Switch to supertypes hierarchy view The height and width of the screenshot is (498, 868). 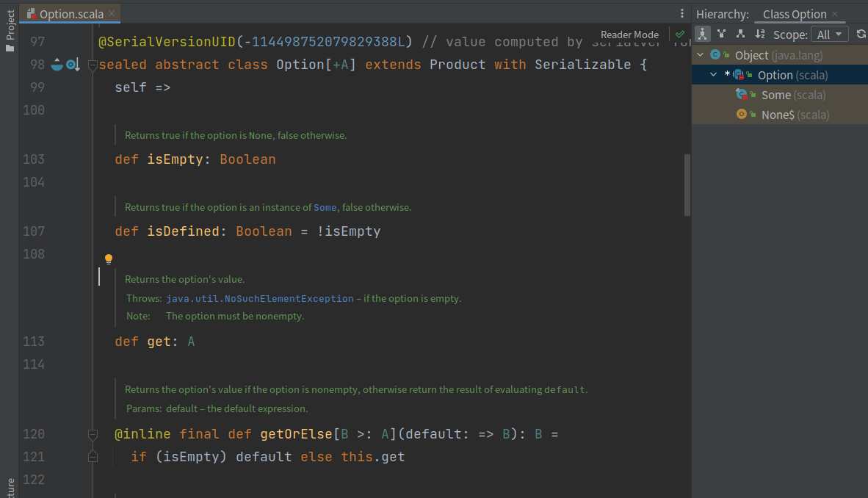click(x=721, y=34)
